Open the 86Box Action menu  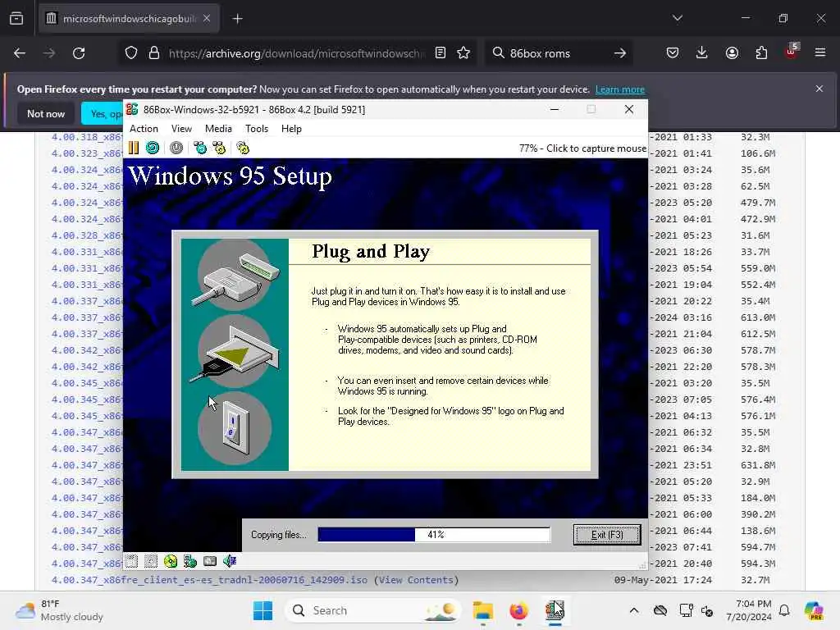click(x=144, y=129)
